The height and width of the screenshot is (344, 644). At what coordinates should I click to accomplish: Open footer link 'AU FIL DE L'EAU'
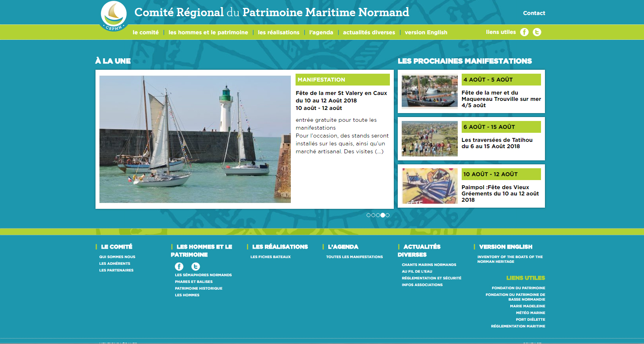tap(417, 271)
